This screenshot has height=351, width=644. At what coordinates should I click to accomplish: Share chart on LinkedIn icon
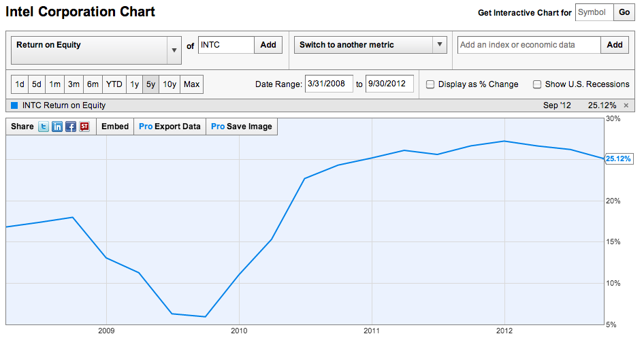point(57,127)
